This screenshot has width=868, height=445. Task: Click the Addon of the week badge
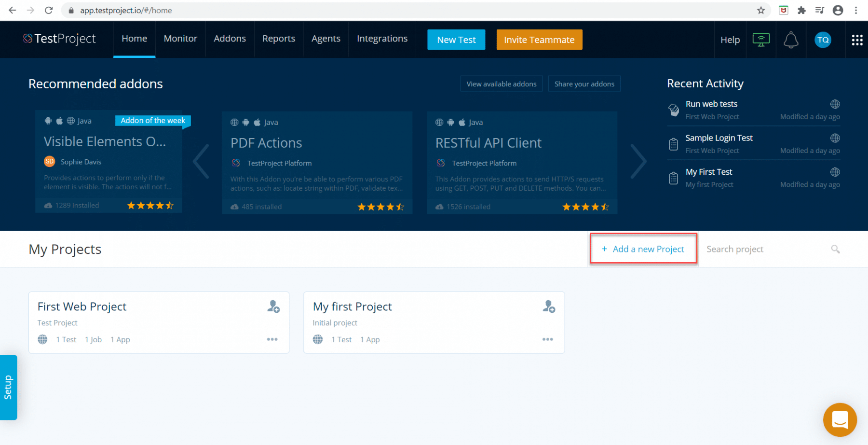153,121
